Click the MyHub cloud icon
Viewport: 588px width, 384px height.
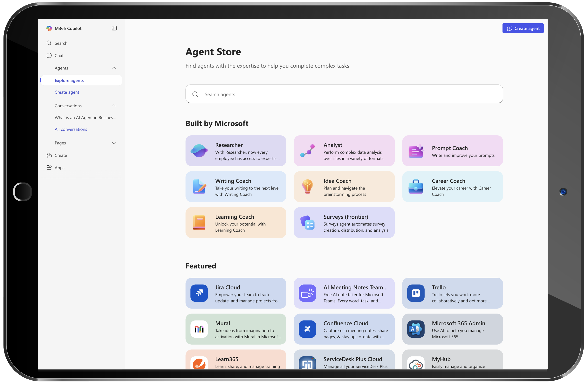pyautogui.click(x=416, y=363)
